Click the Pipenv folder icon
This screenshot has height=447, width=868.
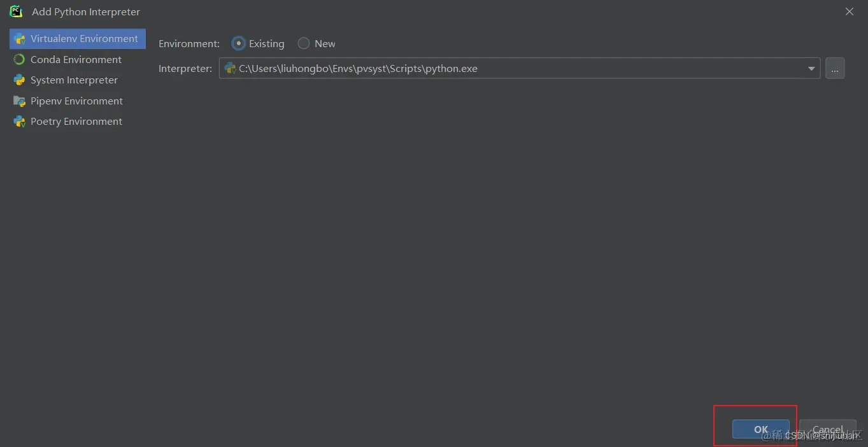pyautogui.click(x=20, y=101)
